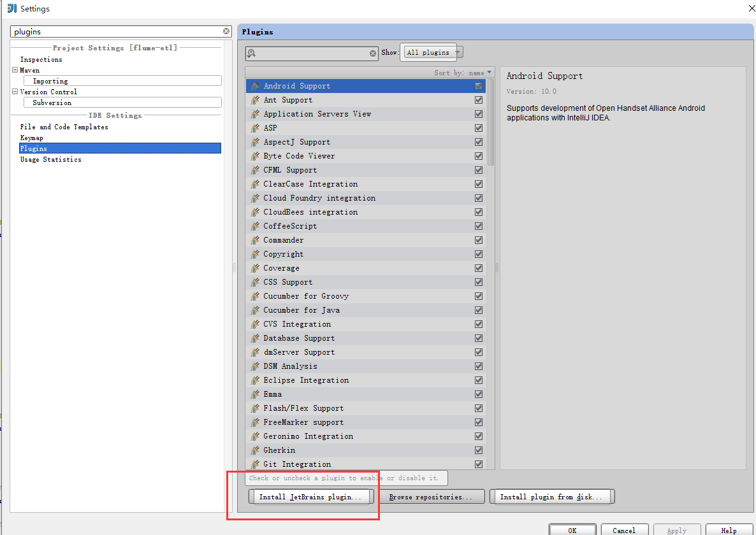Click the ASP plugin icon

(255, 128)
